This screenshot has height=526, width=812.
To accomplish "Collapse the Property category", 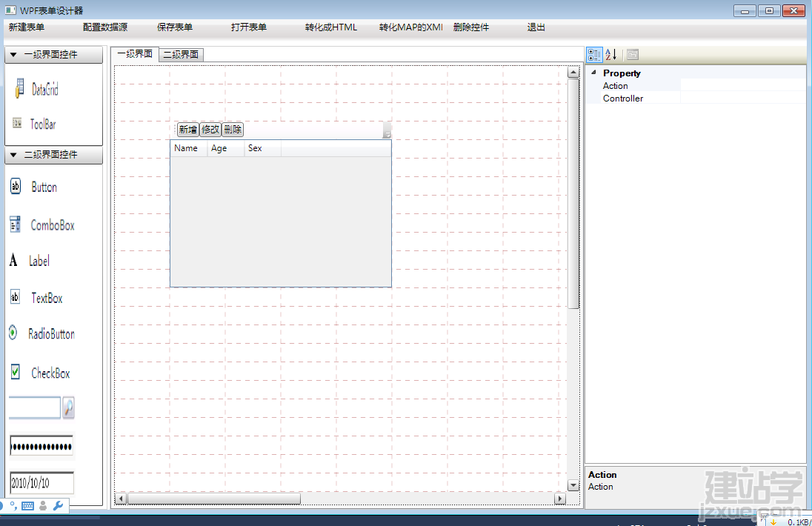I will (593, 73).
